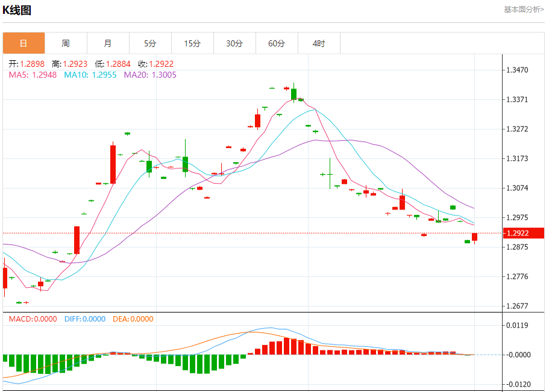
Task: Select the 15分 timeframe tab
Action: tap(192, 43)
